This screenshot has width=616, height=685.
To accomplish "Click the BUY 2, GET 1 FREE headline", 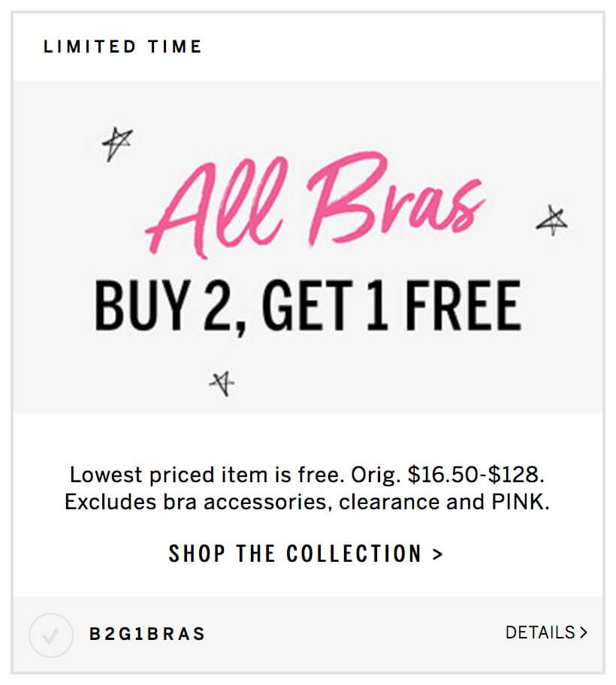I will click(x=307, y=306).
